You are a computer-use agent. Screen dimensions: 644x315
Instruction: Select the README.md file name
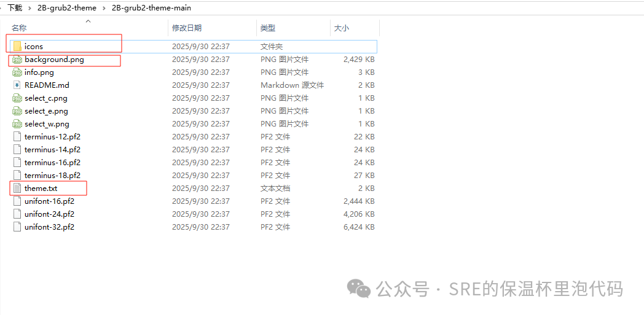pyautogui.click(x=47, y=85)
